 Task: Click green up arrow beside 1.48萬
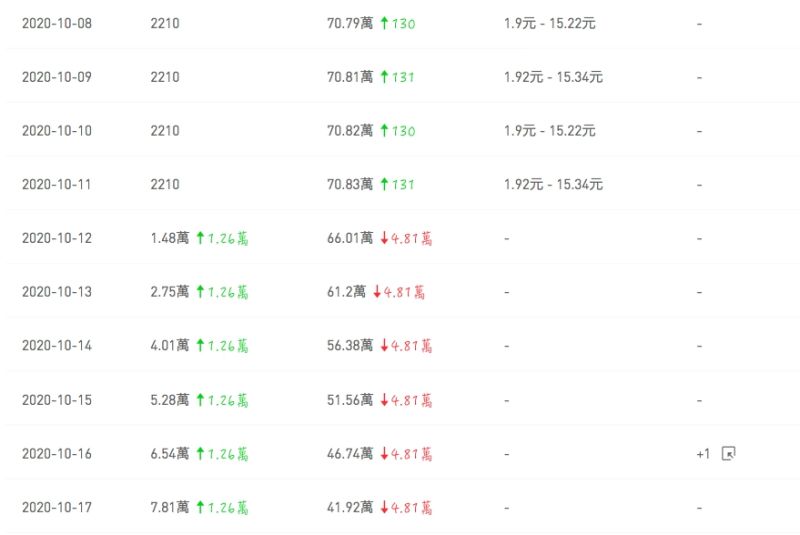point(200,238)
